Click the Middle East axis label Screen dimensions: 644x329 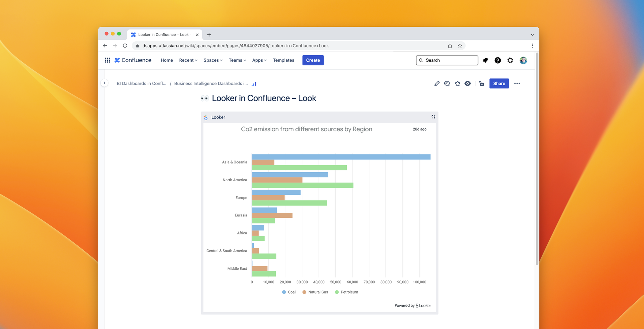pos(237,269)
